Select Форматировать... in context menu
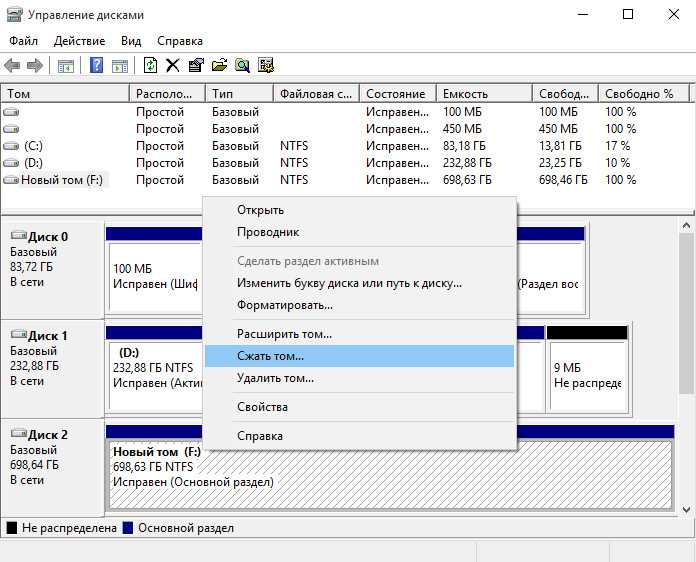Viewport: 696px width, 562px height. 360,305
